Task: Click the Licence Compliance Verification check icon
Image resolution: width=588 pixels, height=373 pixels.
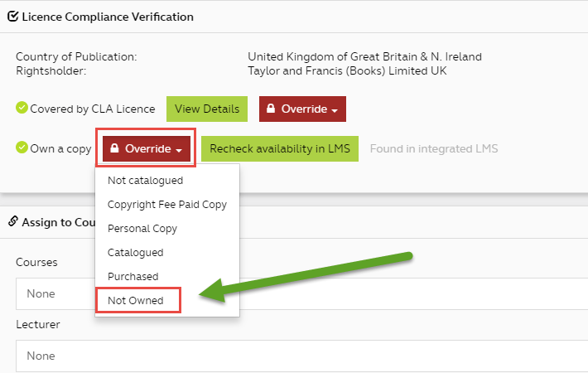Action: pyautogui.click(x=12, y=17)
